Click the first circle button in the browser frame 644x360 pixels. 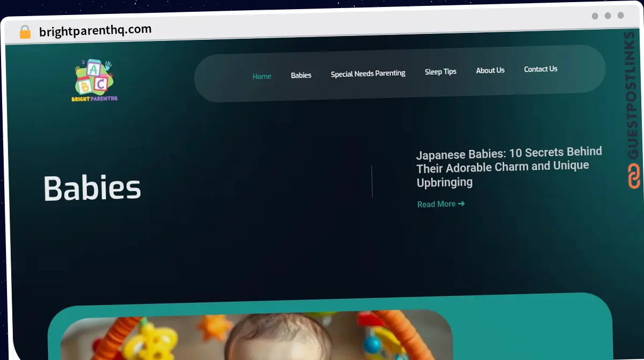coord(595,16)
